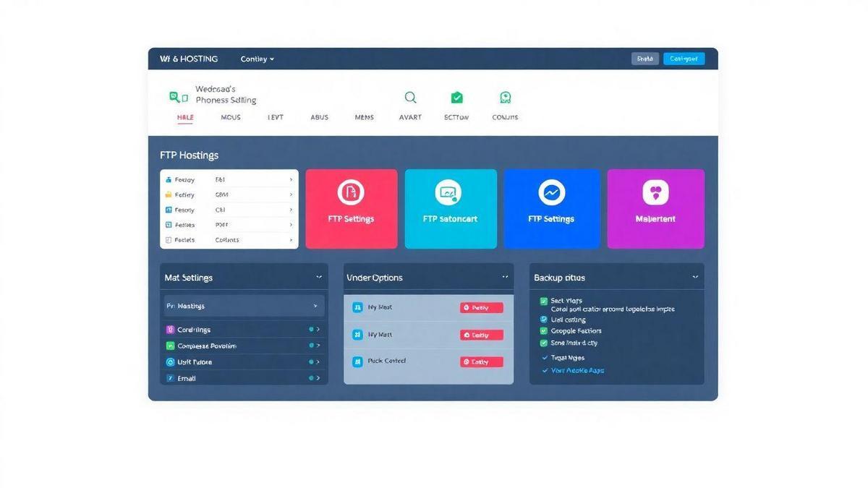Open the Vort Aeoke Aaps link
This screenshot has height=488, width=868.
pos(577,370)
